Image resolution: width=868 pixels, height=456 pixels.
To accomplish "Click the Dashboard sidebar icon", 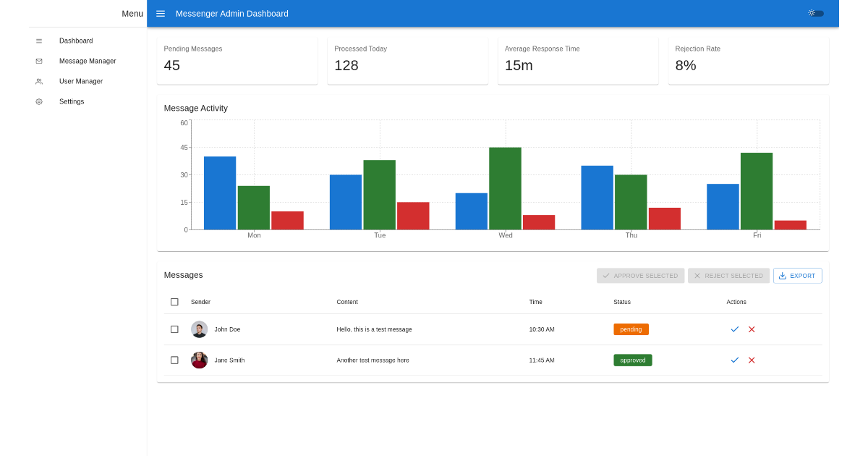I will [x=39, y=41].
